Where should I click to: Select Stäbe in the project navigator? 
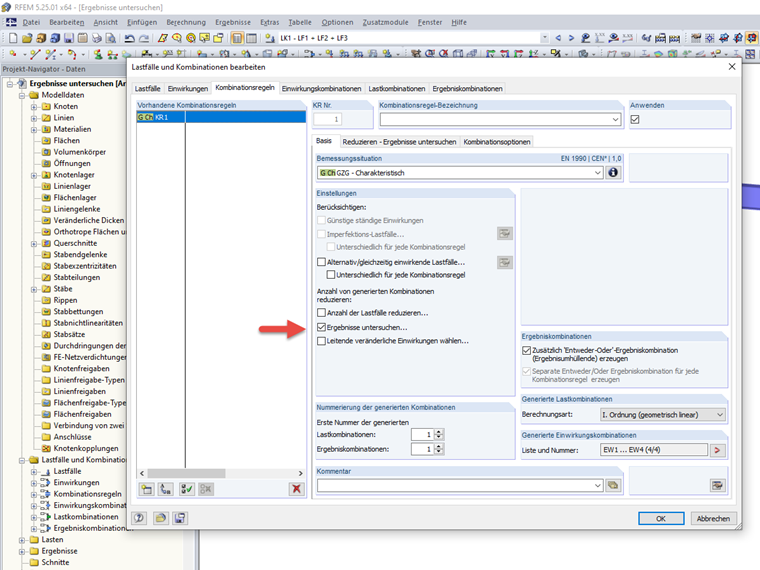click(63, 289)
